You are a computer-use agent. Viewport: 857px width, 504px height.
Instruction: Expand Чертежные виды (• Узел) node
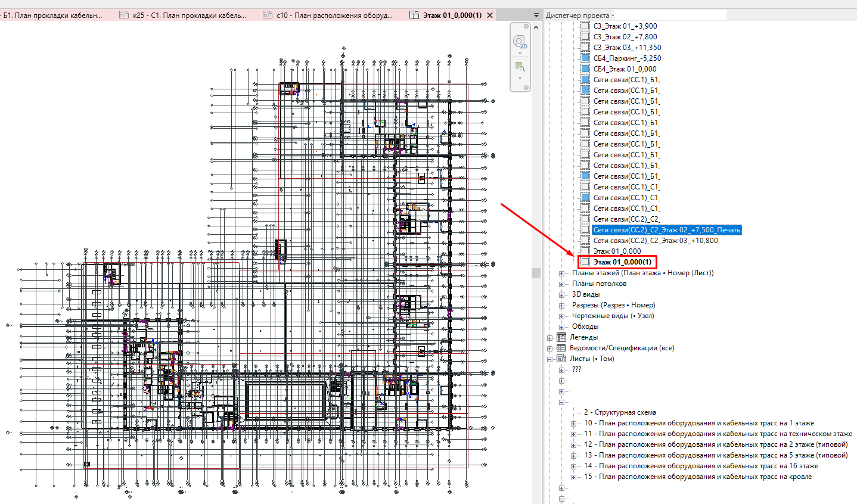click(x=561, y=316)
